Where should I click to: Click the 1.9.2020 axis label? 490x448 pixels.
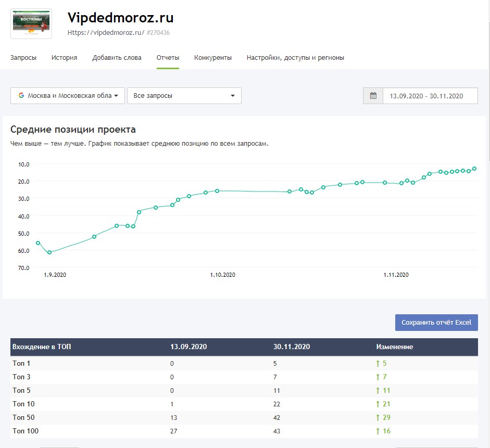pyautogui.click(x=55, y=275)
